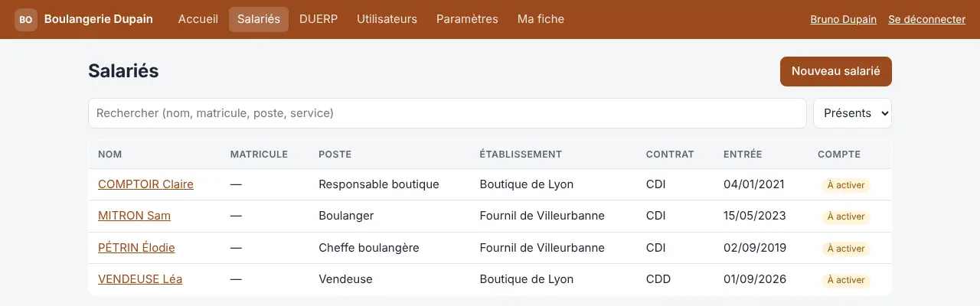Select Vendeuse cell in the POSTE column
The image size is (980, 306).
click(345, 279)
